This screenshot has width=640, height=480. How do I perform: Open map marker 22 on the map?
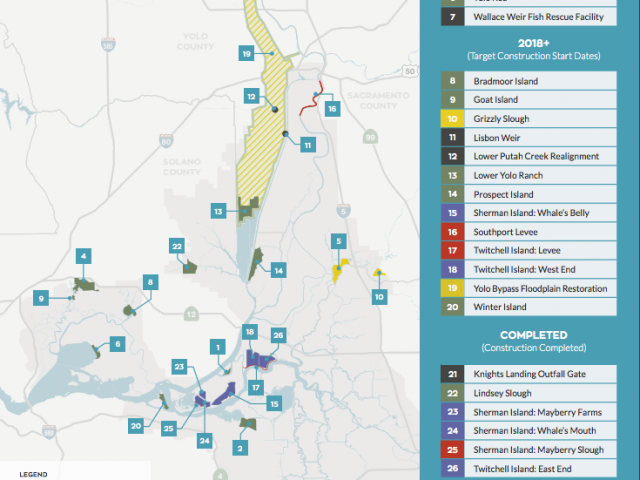[x=177, y=246]
